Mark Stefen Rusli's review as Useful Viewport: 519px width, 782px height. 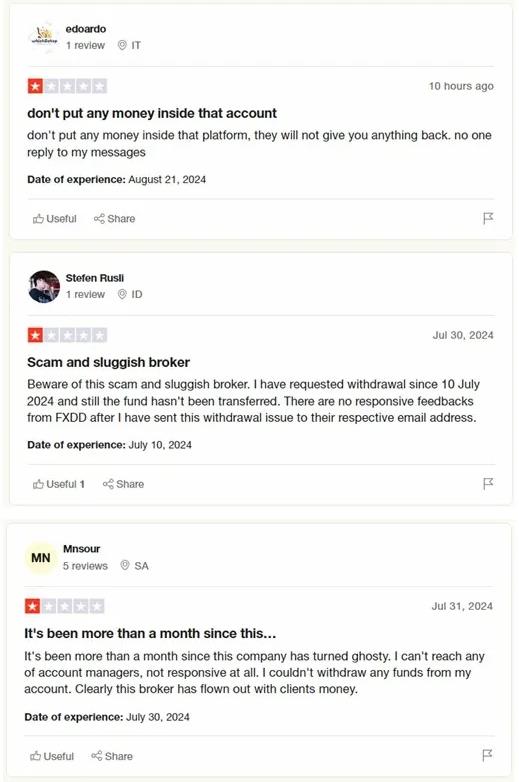pyautogui.click(x=58, y=484)
